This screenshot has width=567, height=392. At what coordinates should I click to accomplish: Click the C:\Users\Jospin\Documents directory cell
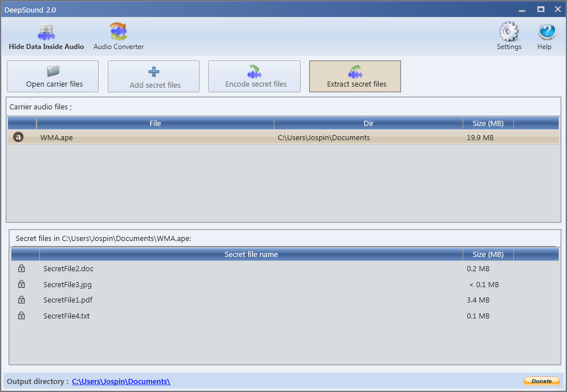(323, 138)
